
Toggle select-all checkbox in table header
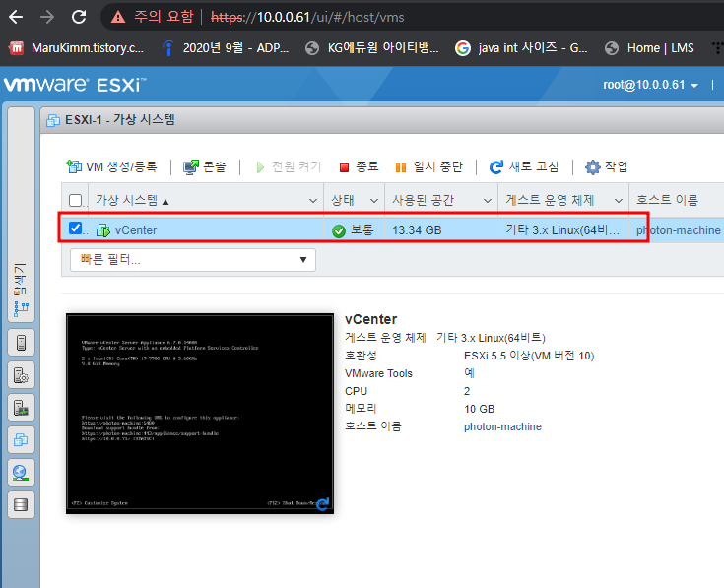(x=75, y=200)
